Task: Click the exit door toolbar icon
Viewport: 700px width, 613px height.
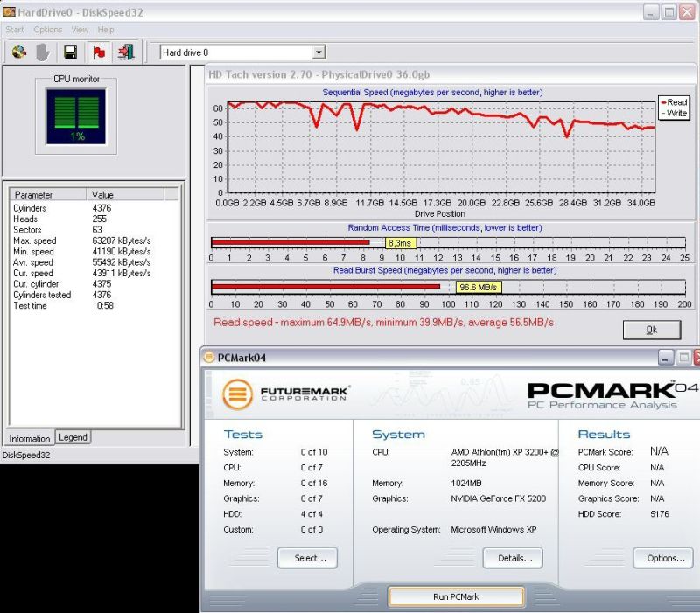Action: click(126, 52)
